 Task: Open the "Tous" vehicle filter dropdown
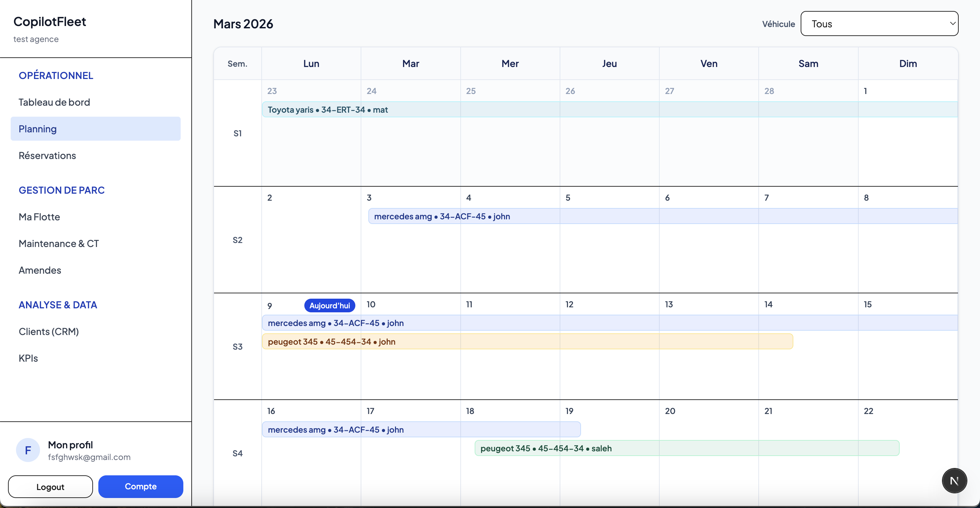pos(879,24)
